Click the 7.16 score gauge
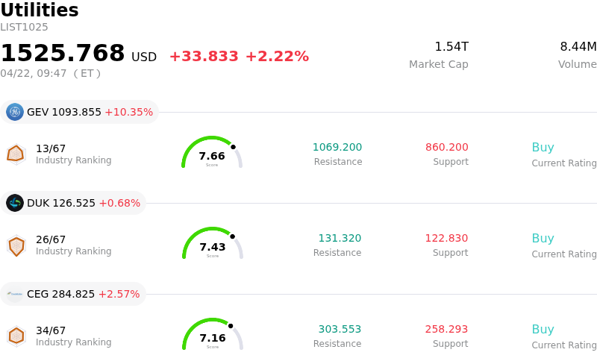The width and height of the screenshot is (597, 364). pos(213,336)
